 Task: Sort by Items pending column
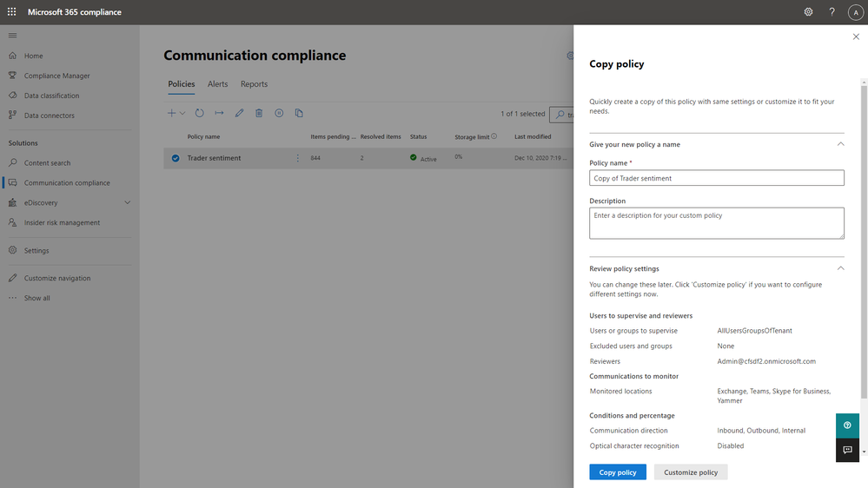coord(334,136)
